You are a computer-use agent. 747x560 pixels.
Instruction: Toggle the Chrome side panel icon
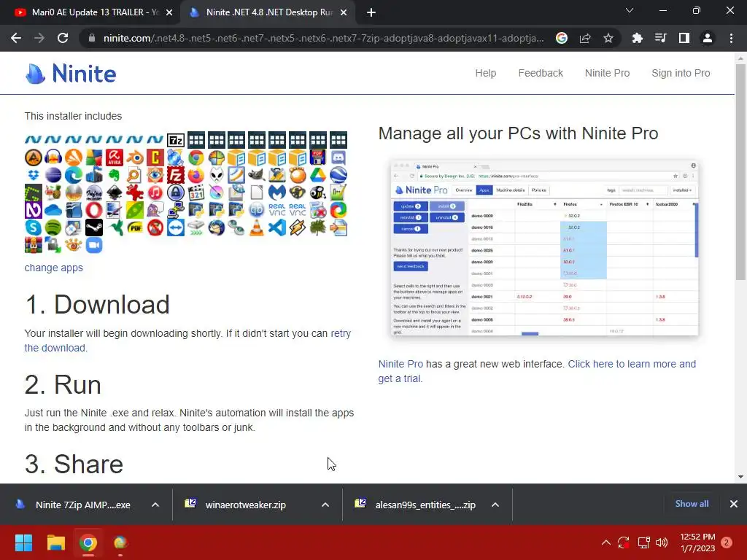coord(684,38)
